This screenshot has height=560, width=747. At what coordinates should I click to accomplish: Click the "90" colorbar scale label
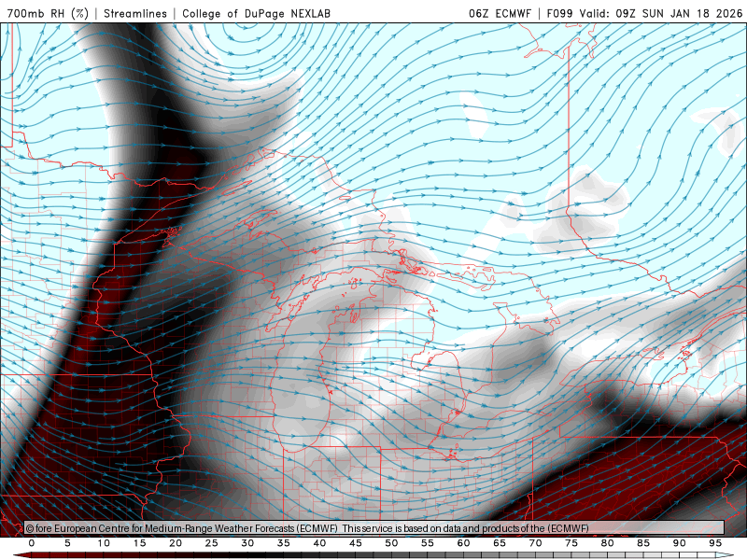click(x=680, y=543)
